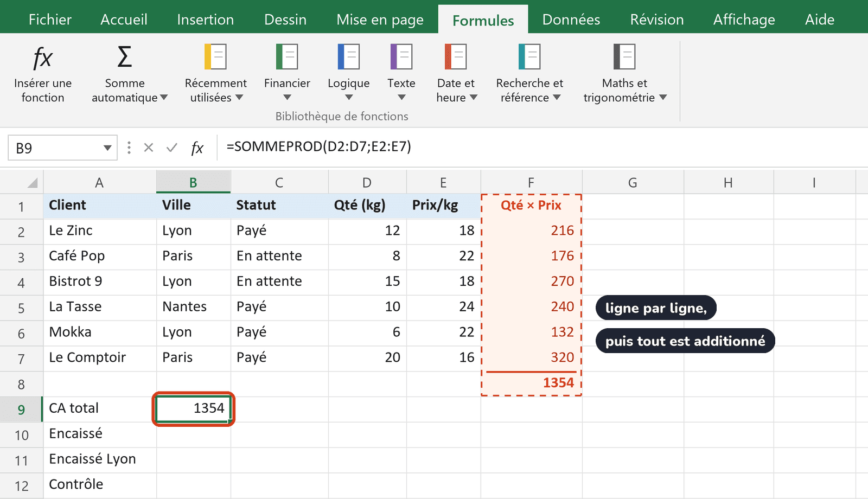The height and width of the screenshot is (499, 868).
Task: Click the fx icon in the formula bar
Action: [x=197, y=148]
